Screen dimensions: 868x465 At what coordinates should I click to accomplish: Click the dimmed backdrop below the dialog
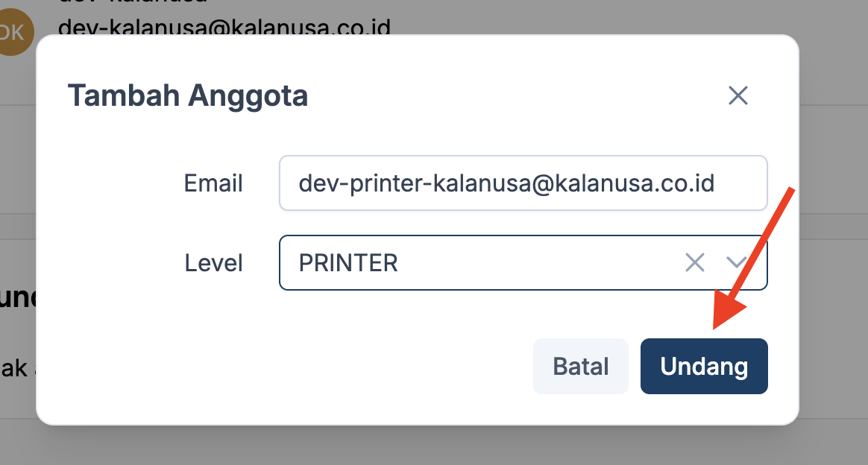pos(433,446)
